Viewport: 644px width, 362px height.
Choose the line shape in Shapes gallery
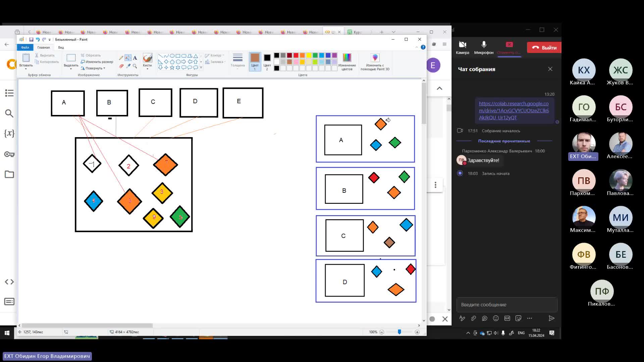[x=160, y=56]
